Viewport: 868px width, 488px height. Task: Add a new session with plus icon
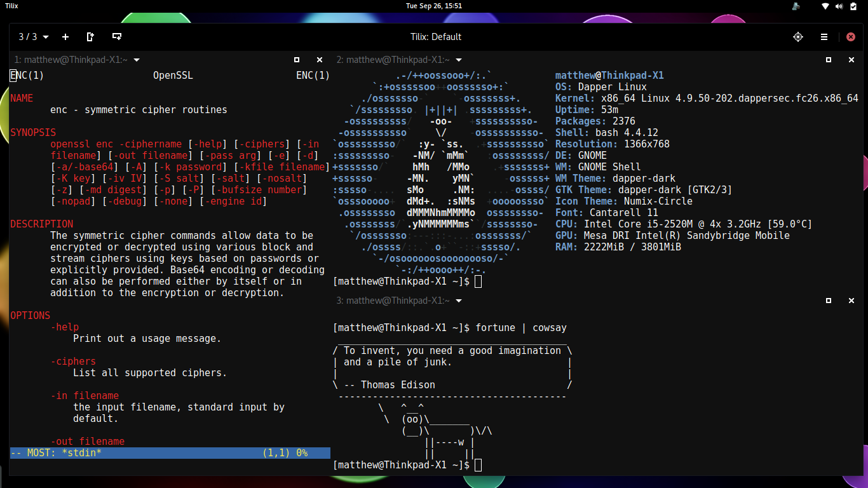[x=65, y=37]
